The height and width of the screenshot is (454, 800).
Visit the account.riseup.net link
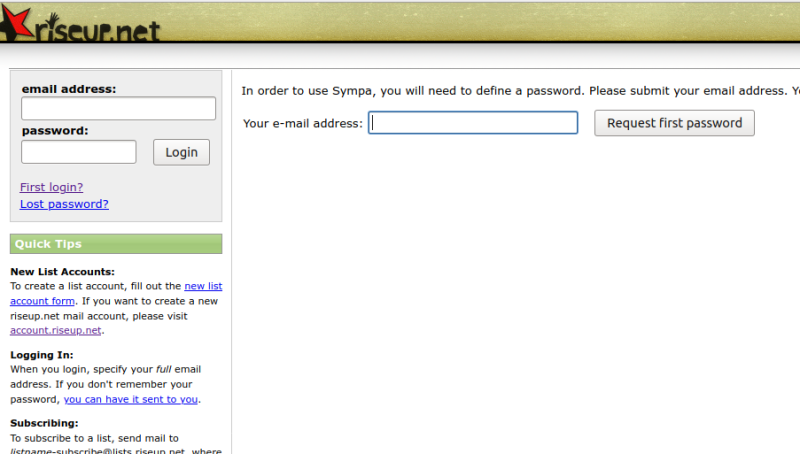click(x=55, y=330)
